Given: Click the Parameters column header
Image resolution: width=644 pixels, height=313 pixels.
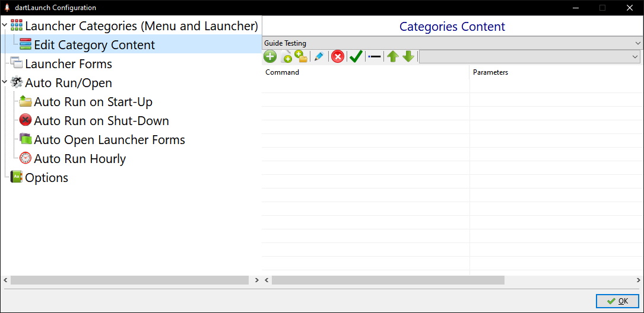Looking at the screenshot, I should point(557,72).
